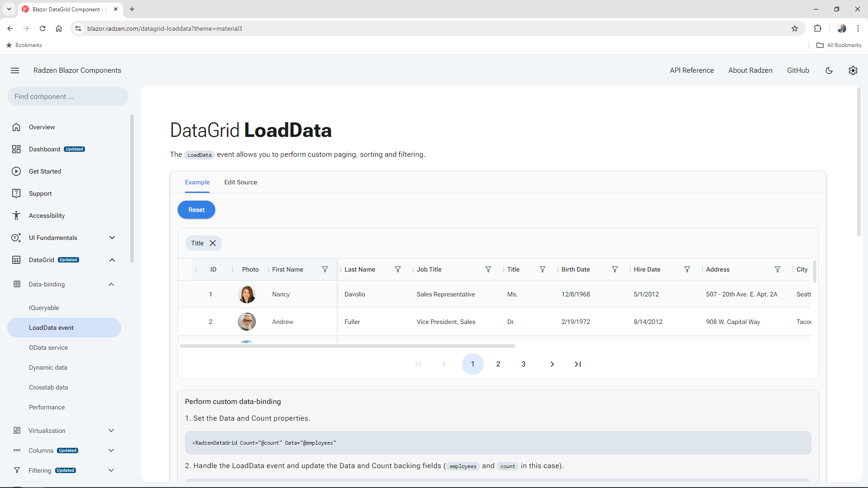Expand UI Fundamentals section
This screenshot has height=488, width=868.
(x=112, y=238)
